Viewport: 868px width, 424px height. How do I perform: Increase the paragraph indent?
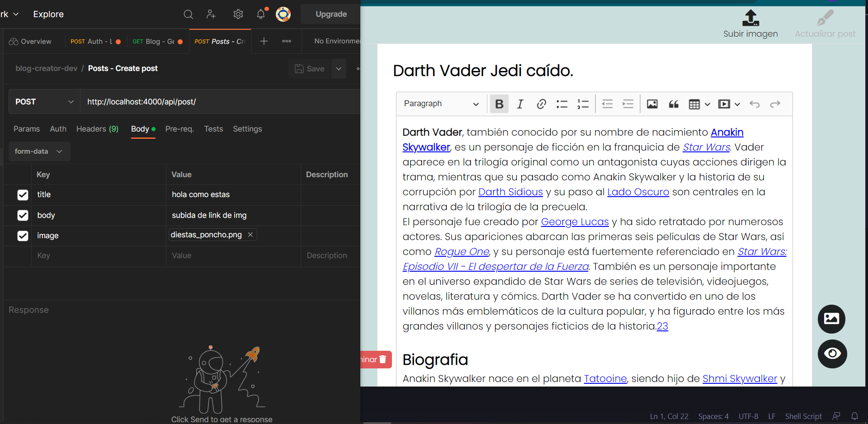pyautogui.click(x=628, y=104)
